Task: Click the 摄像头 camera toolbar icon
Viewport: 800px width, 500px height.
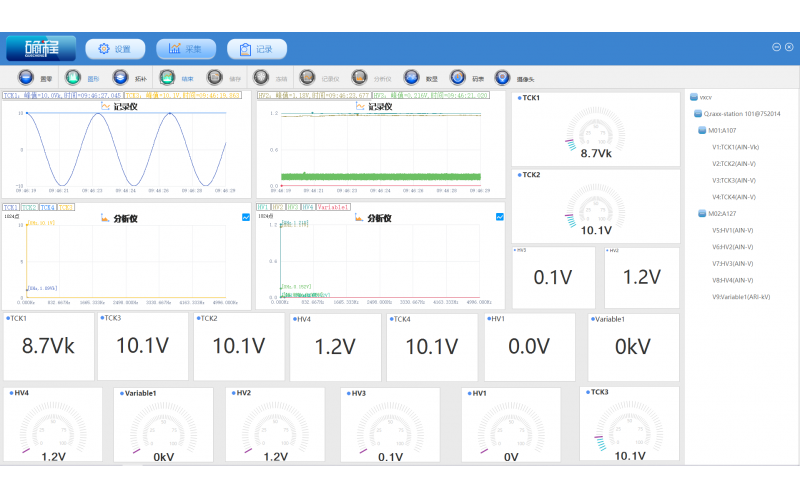Action: pyautogui.click(x=502, y=77)
